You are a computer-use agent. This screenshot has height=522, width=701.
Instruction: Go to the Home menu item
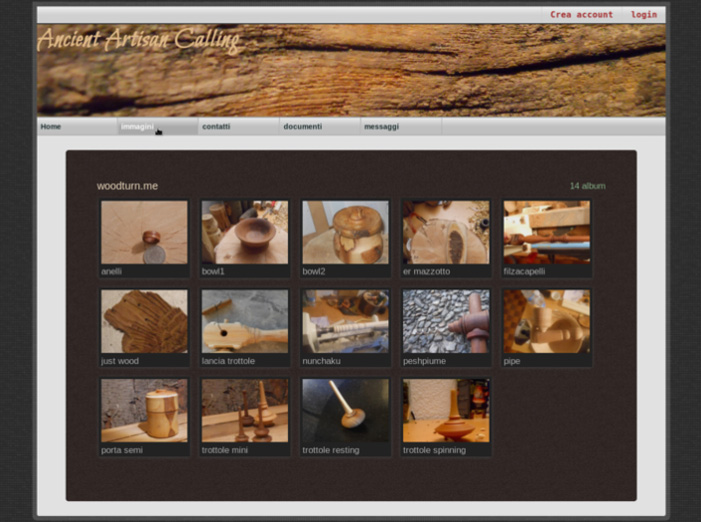click(51, 127)
